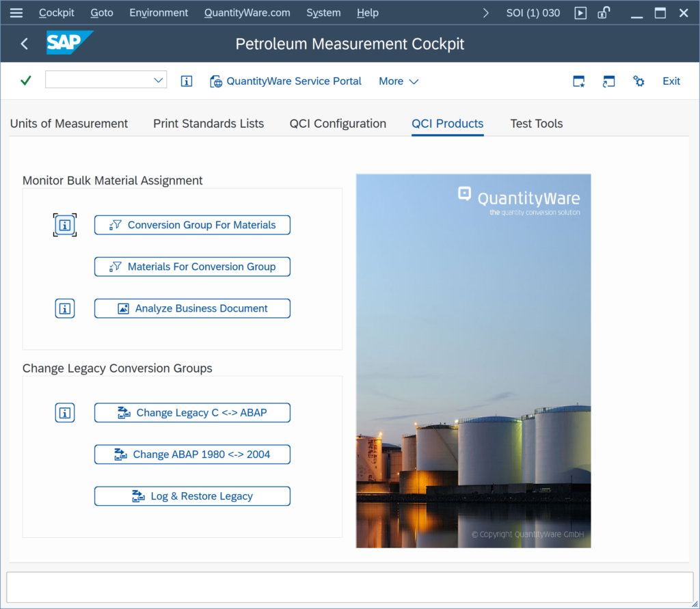Open settings gear icon in toolbar
This screenshot has width=700, height=609.
(x=639, y=81)
